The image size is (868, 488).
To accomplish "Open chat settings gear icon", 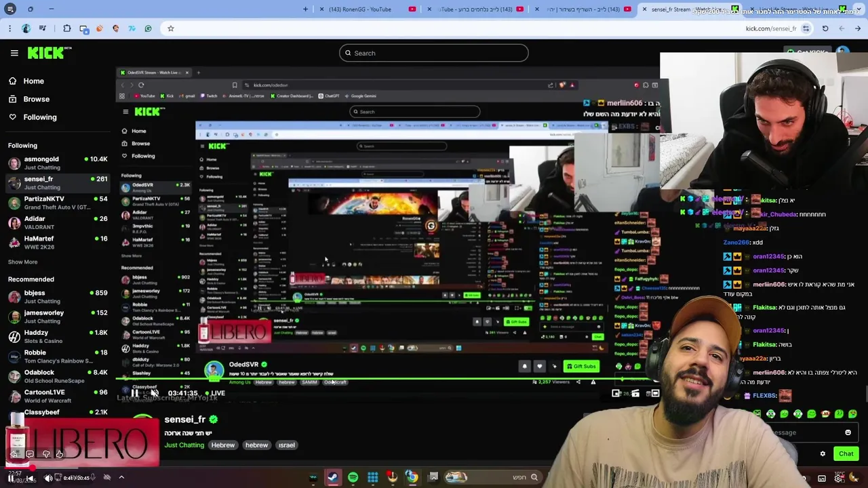I will (823, 454).
